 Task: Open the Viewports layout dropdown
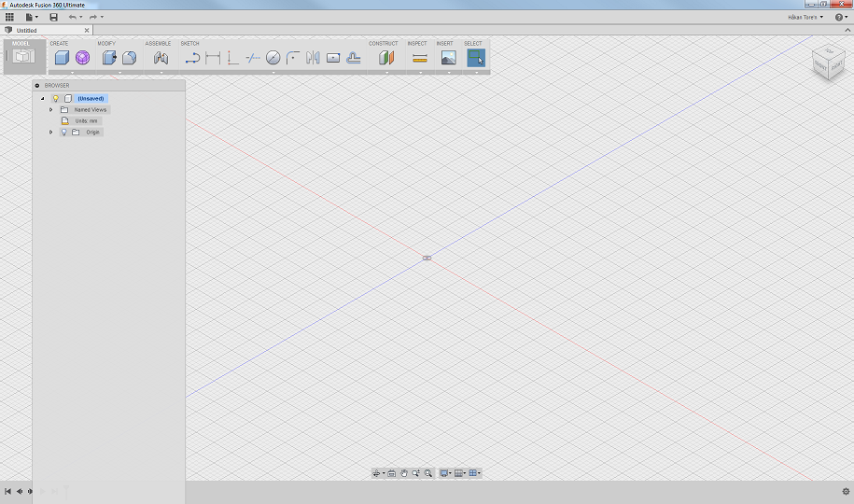tap(475, 473)
